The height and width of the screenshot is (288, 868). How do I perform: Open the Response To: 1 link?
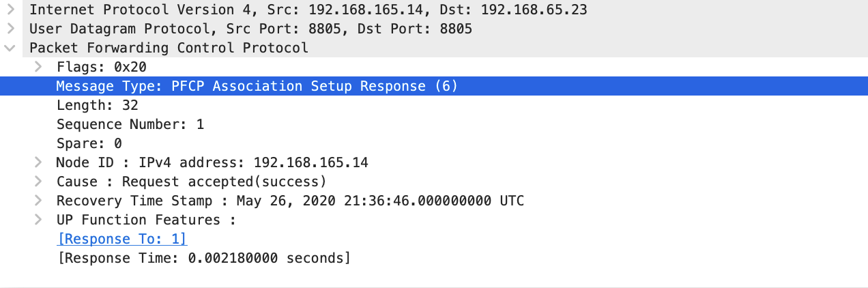pyautogui.click(x=122, y=239)
